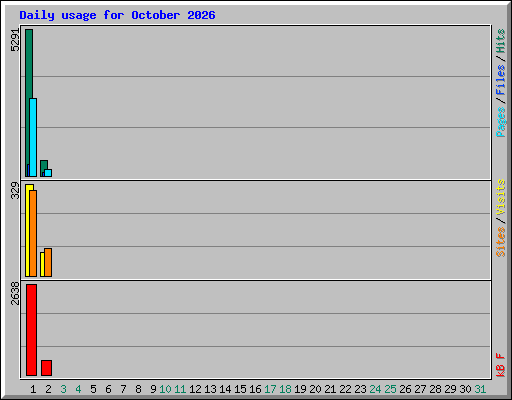Click green weekend day 4 label
This screenshot has height=400, width=512.
[x=78, y=389]
